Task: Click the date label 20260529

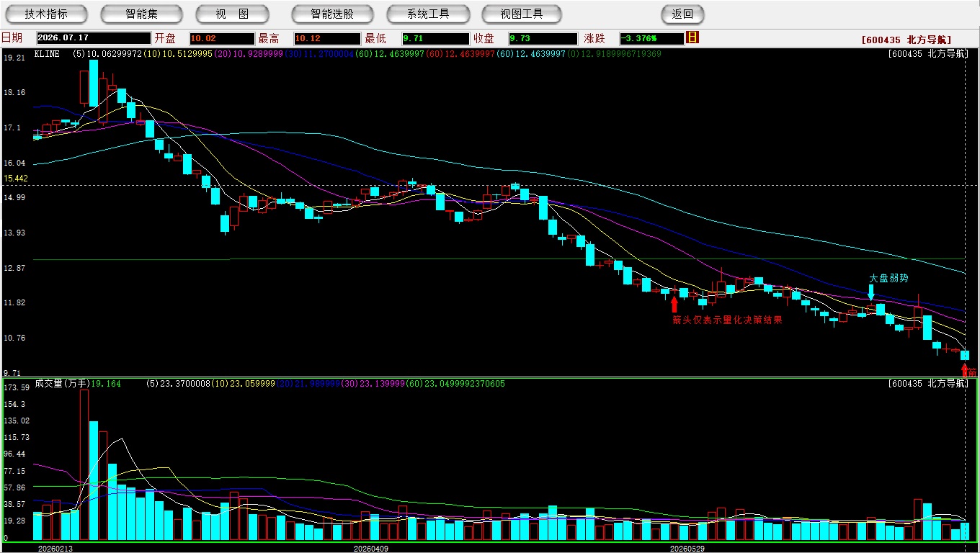Action: pos(687,548)
